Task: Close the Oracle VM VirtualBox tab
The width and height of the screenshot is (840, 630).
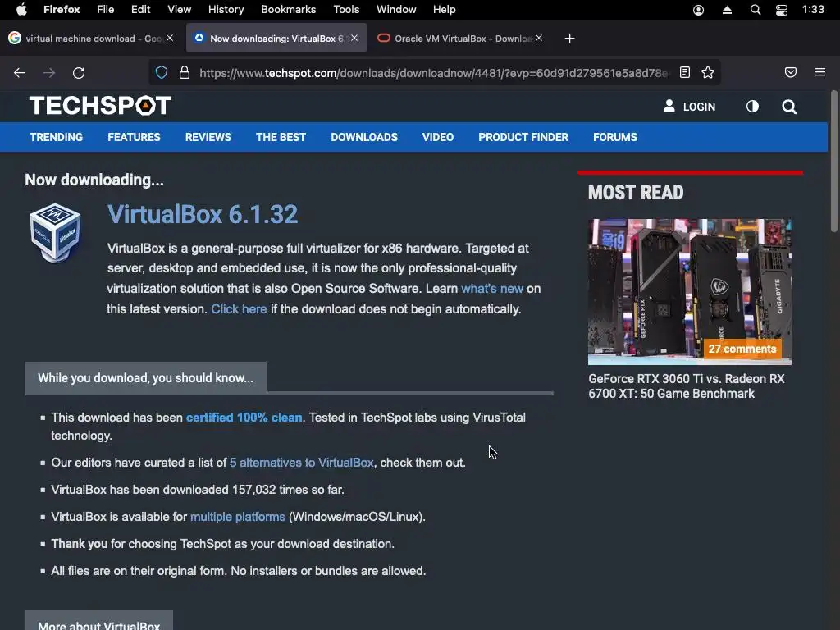Action: point(539,38)
